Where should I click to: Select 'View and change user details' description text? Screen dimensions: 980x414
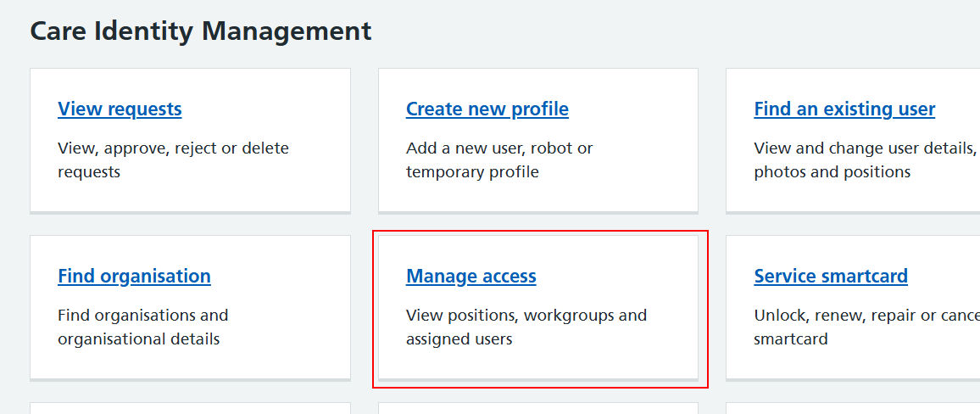pos(867,160)
